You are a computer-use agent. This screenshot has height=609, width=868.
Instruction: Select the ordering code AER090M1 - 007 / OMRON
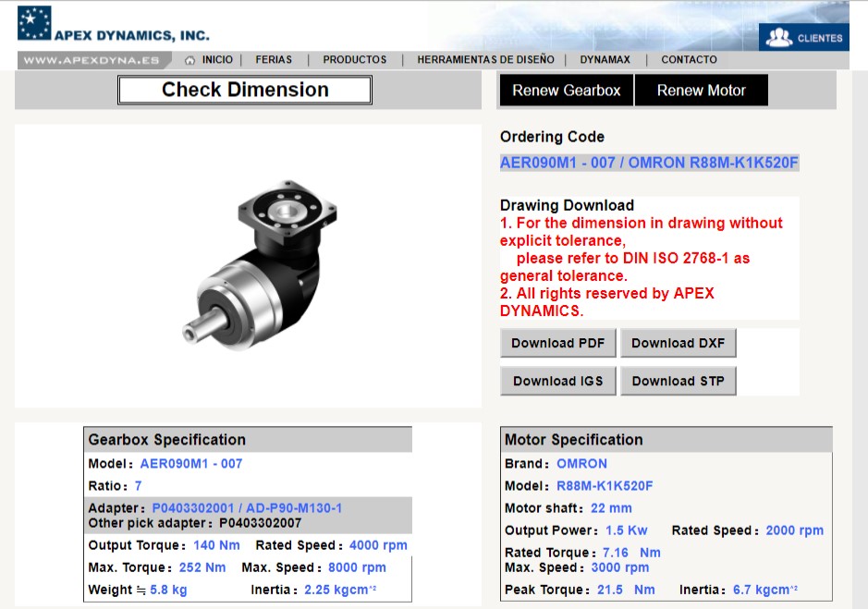click(x=649, y=163)
